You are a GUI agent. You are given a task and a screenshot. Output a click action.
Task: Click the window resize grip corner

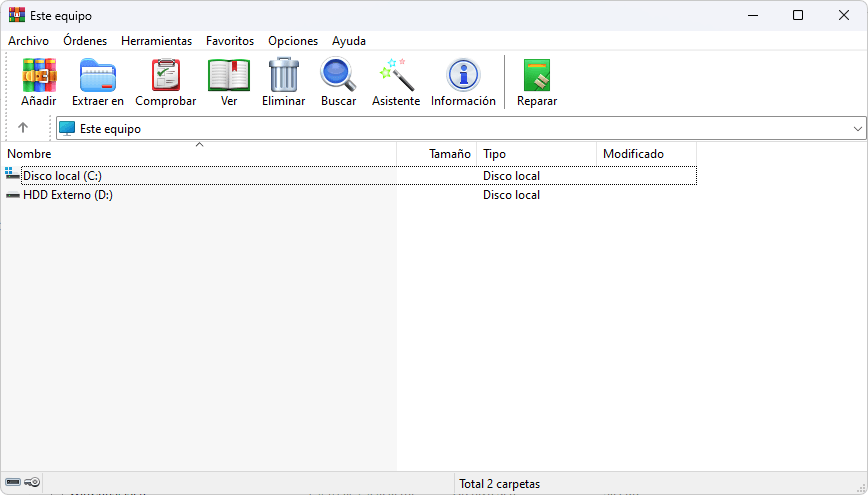coord(861,488)
